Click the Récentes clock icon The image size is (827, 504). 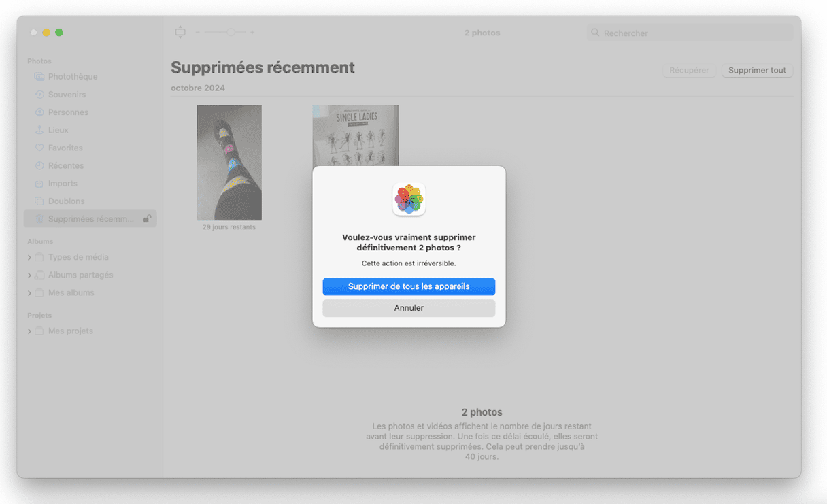tap(39, 165)
